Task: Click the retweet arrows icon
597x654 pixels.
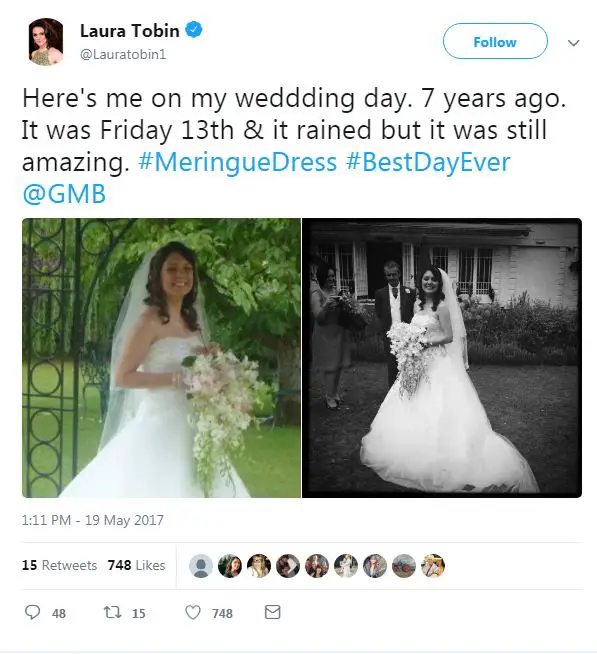Action: (x=113, y=612)
